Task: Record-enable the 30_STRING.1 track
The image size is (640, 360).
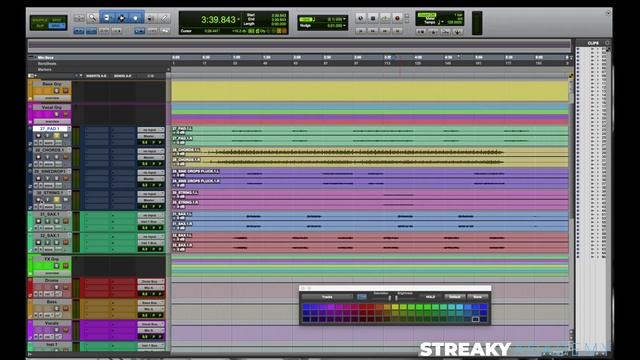Action: 38,200
